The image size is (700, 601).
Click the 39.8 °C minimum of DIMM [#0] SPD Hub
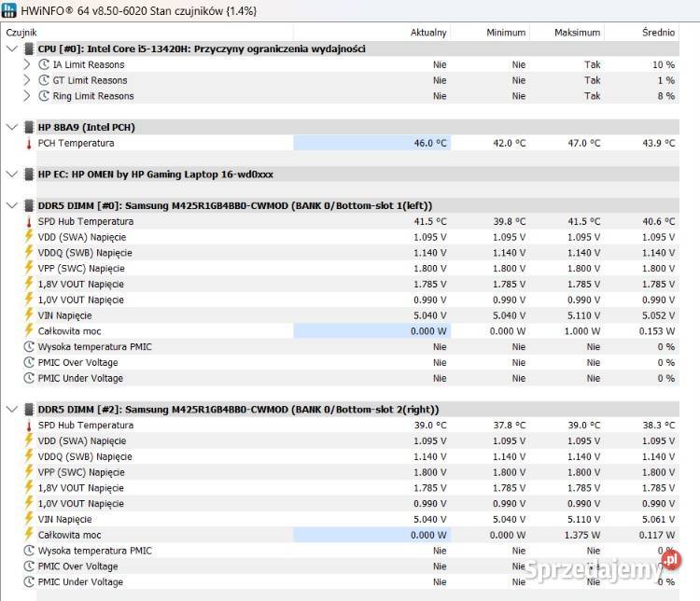pyautogui.click(x=510, y=221)
